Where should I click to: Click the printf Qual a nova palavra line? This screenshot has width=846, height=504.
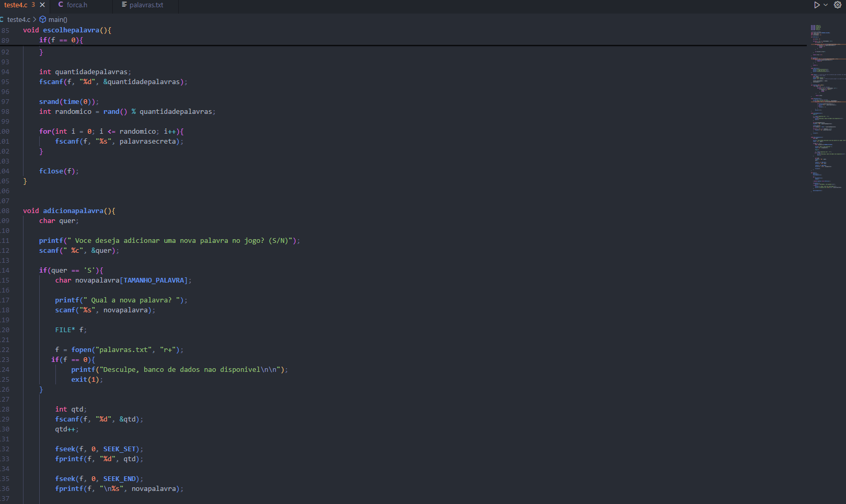121,300
